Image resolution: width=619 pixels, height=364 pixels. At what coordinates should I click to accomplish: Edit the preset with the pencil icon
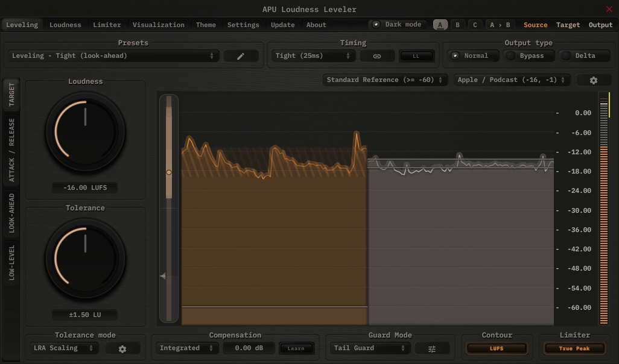click(241, 56)
